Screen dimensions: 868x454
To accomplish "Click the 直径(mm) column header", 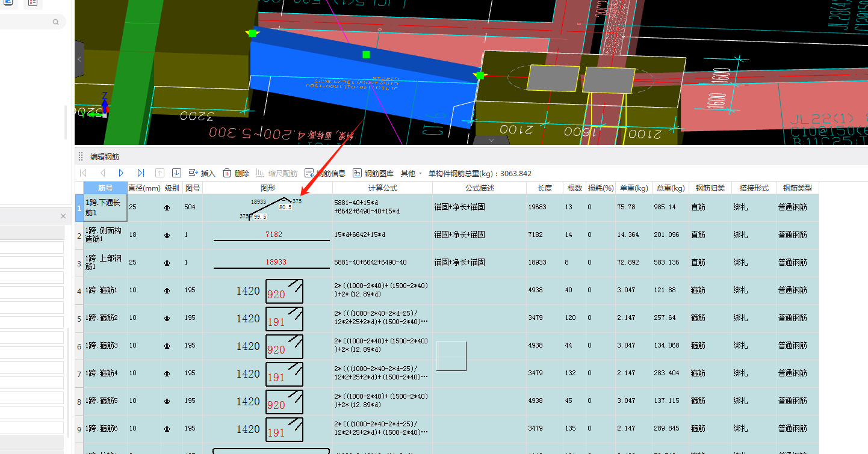I will point(144,188).
